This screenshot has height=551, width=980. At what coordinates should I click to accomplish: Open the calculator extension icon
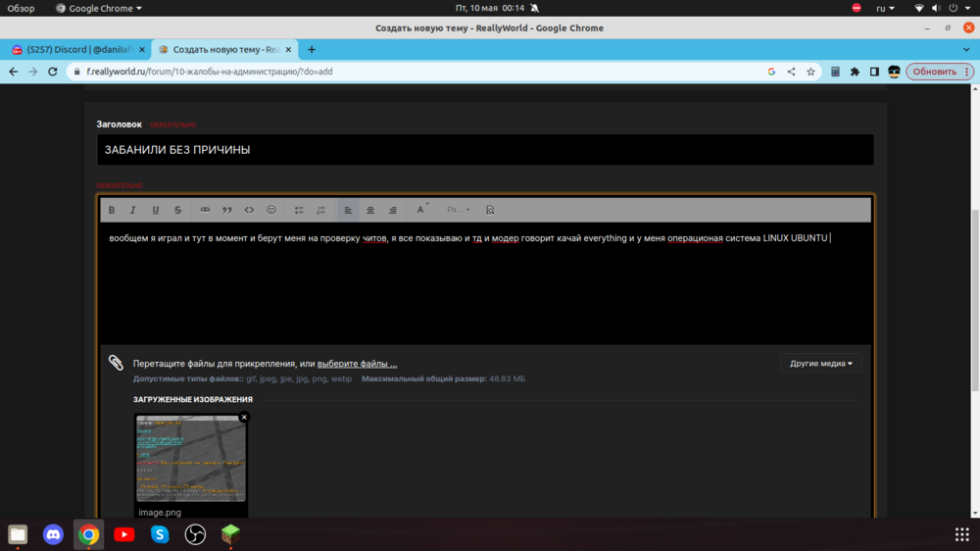click(x=835, y=72)
